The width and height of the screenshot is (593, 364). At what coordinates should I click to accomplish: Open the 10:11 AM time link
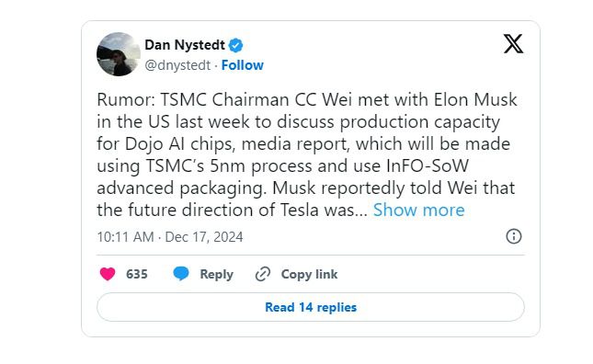click(125, 237)
